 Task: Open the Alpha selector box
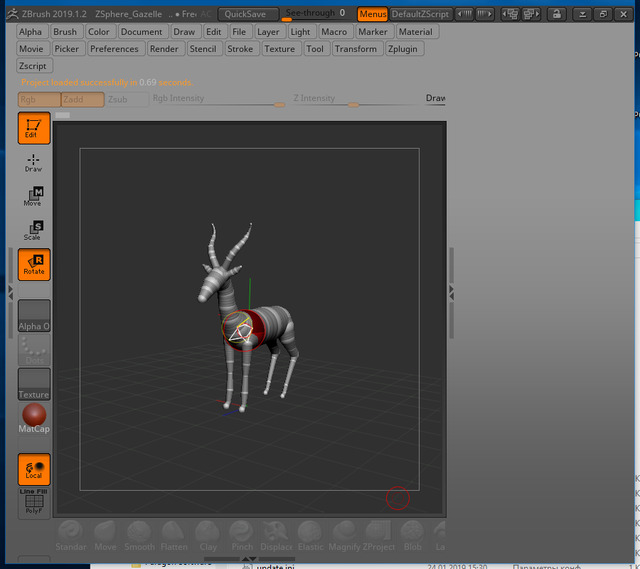point(33,316)
